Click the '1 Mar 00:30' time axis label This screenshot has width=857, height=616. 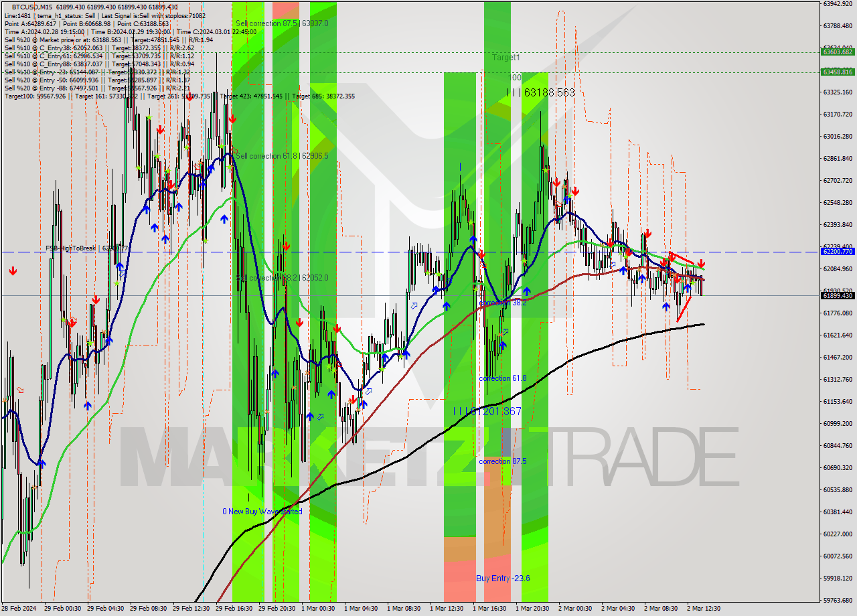click(x=318, y=609)
